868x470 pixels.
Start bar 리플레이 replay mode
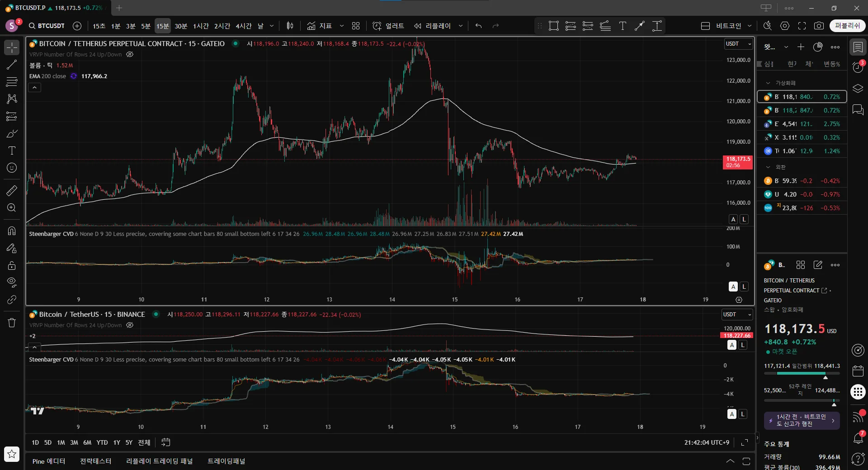point(433,26)
